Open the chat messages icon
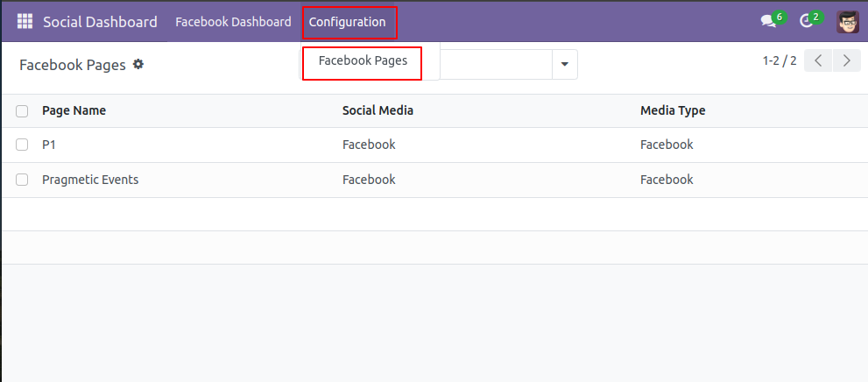 coord(768,22)
